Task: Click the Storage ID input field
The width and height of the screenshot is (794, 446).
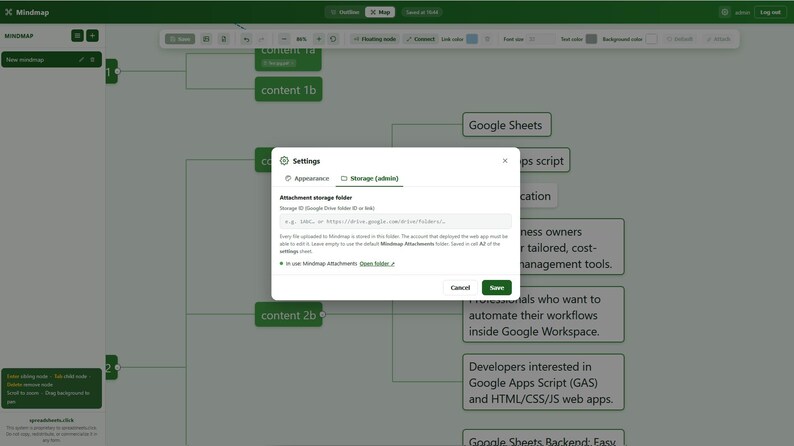Action: click(x=395, y=221)
